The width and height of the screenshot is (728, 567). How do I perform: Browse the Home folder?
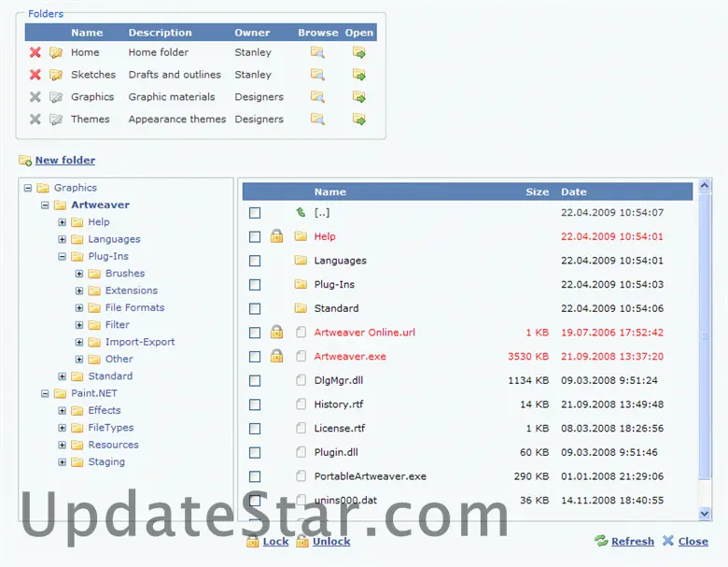point(317,52)
